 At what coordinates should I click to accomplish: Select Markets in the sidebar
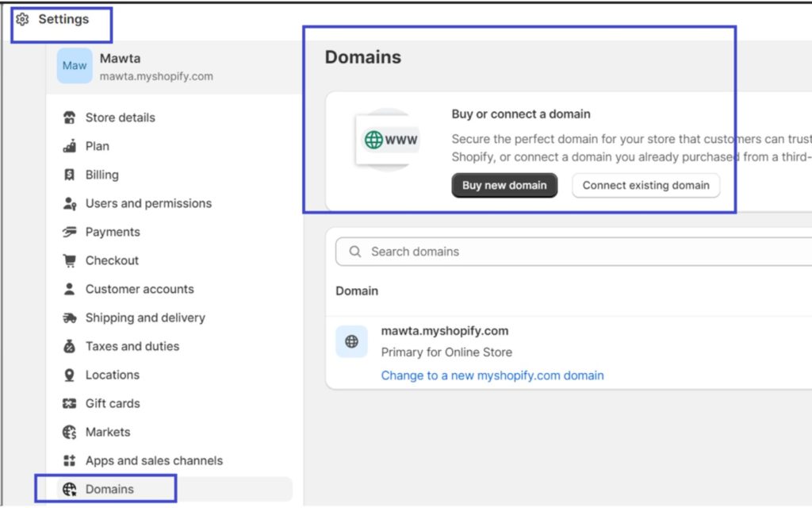108,432
